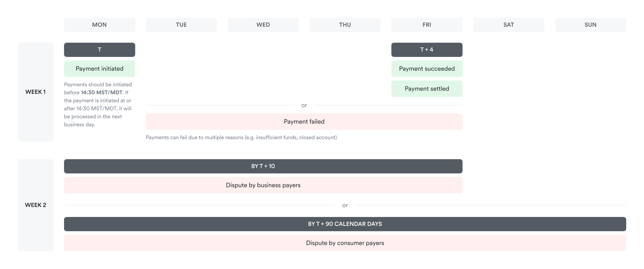Click the WEEK 2 row label
Viewport: 644px width, 269px height.
[36, 205]
